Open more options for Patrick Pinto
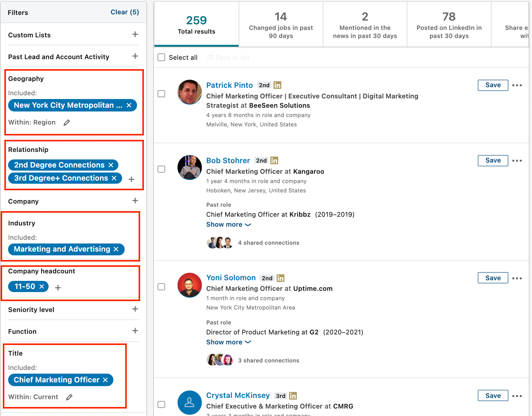 coord(517,85)
